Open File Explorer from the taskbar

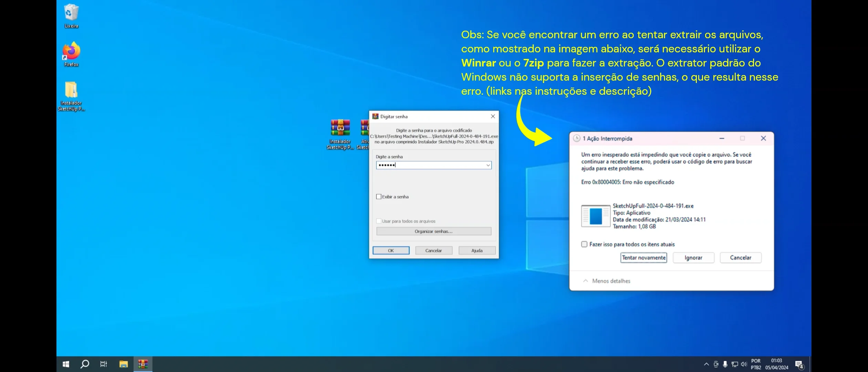(x=123, y=364)
